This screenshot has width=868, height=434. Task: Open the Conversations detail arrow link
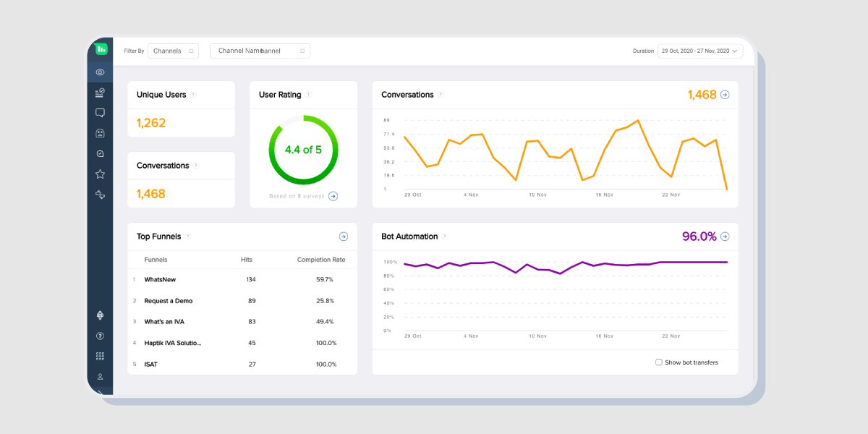coord(726,94)
